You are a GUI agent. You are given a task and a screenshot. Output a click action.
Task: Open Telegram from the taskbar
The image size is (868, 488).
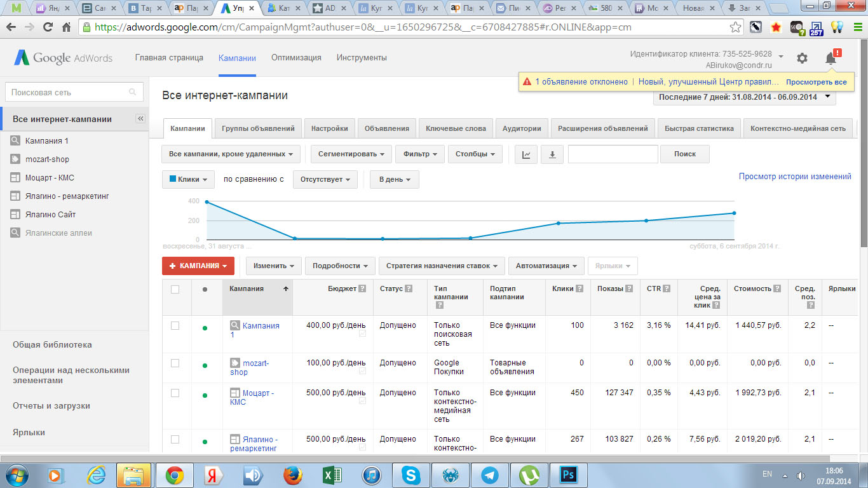coord(489,475)
